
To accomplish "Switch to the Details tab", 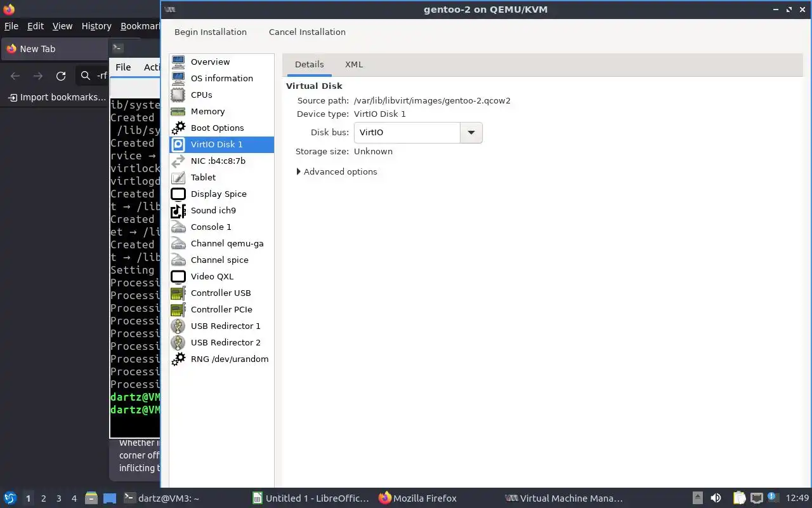I will pyautogui.click(x=310, y=64).
